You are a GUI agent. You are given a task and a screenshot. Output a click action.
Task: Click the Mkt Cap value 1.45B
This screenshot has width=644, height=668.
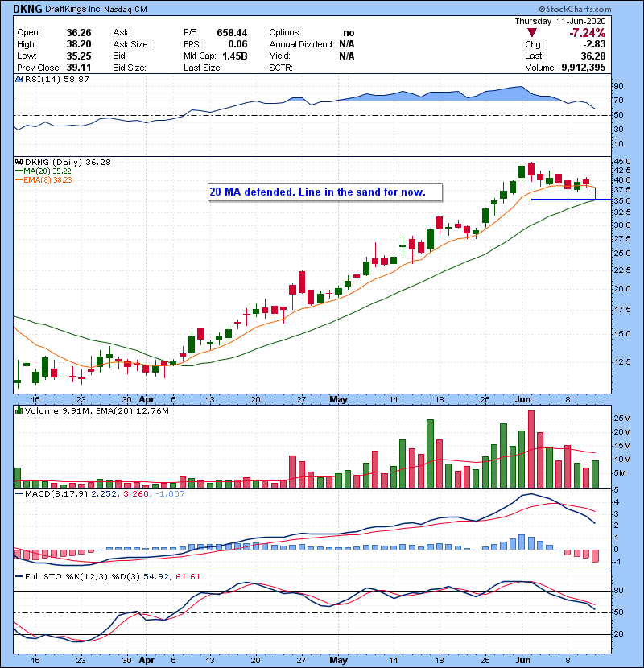(x=235, y=56)
